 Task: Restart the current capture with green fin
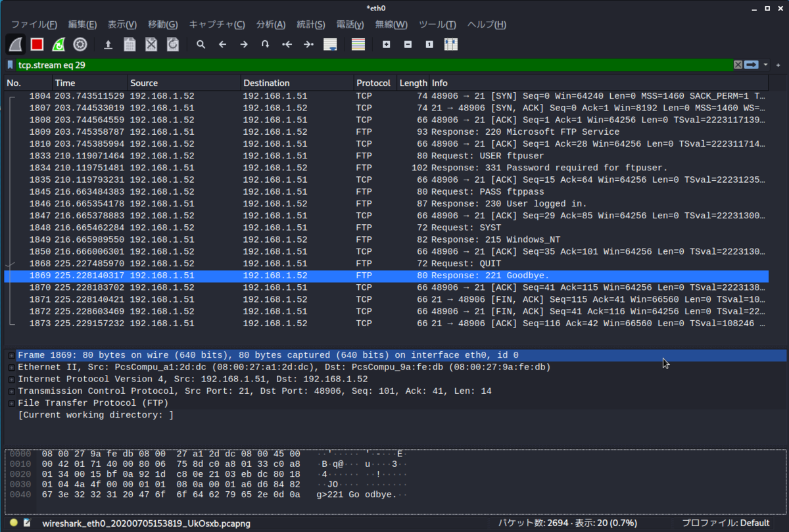pos(59,45)
